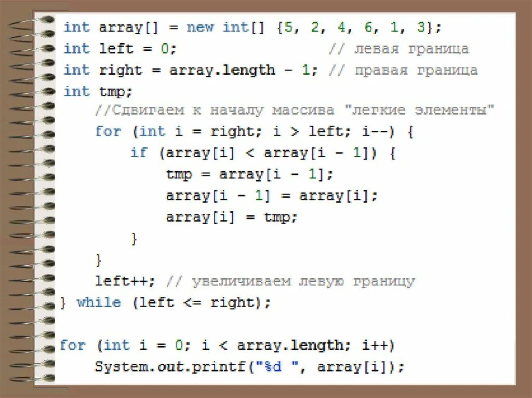Click the comment '//Сдвигаем к началу массива'
532x398 pixels.
tap(215, 110)
